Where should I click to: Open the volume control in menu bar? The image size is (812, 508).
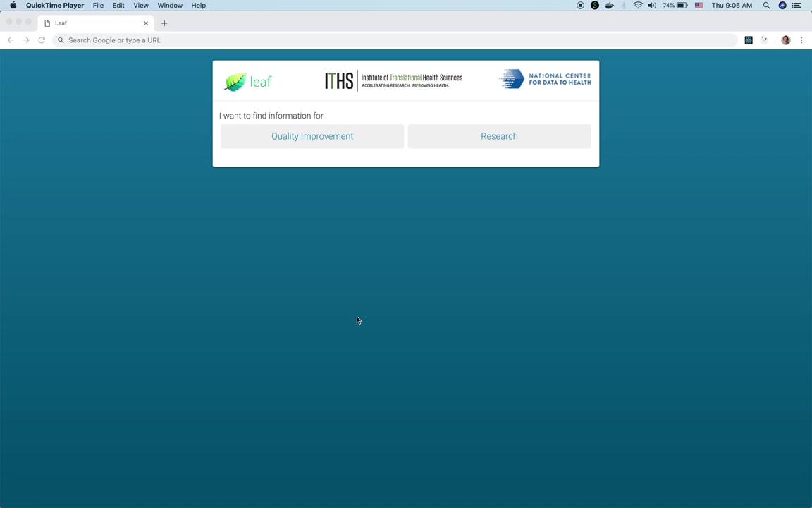[652, 5]
